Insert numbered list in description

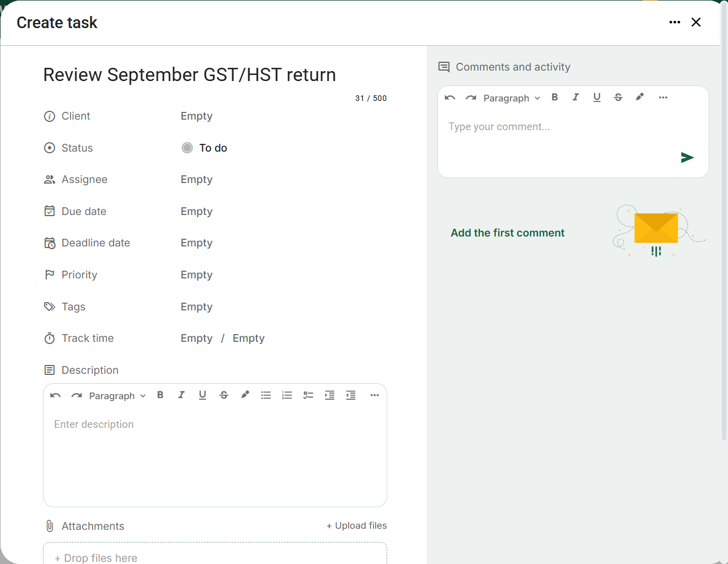click(287, 395)
